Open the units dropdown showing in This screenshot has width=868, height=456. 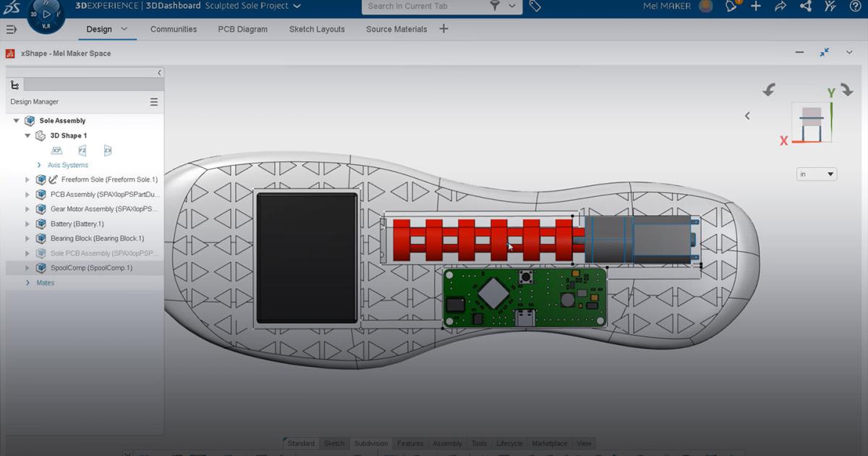tap(816, 174)
